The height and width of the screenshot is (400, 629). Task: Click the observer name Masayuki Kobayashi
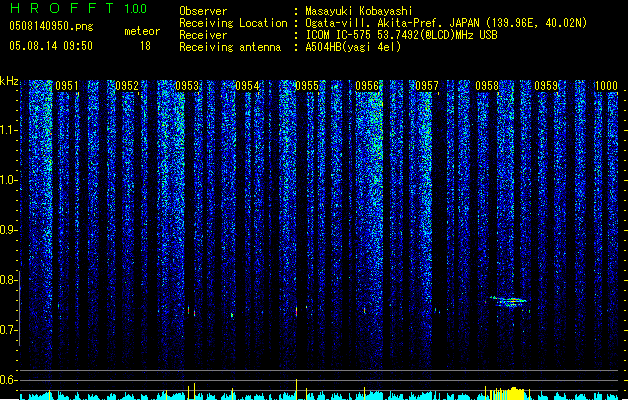[359, 11]
